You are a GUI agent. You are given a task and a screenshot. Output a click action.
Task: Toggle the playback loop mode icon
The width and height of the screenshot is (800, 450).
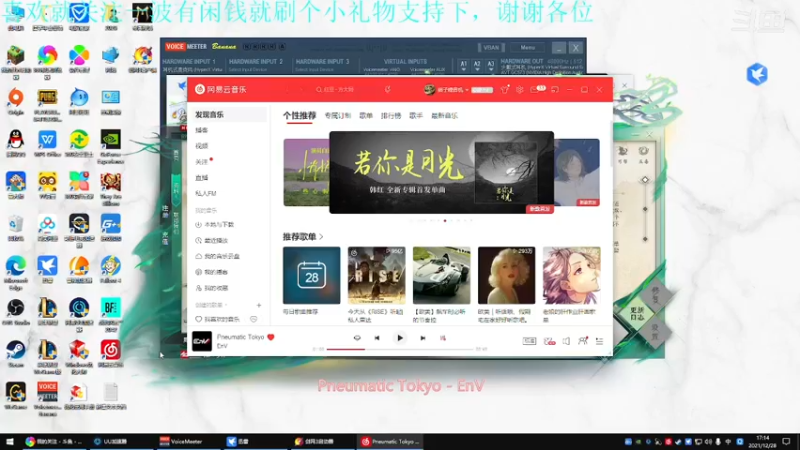(357, 338)
